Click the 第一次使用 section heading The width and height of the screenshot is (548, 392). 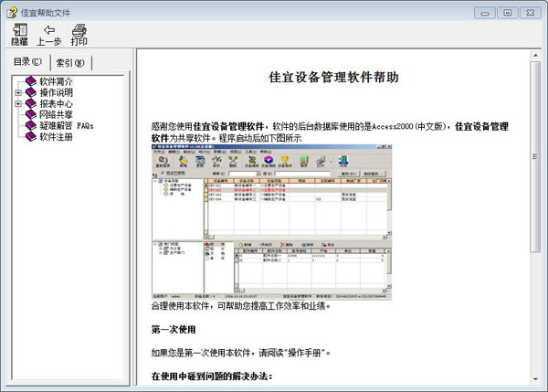point(174,329)
